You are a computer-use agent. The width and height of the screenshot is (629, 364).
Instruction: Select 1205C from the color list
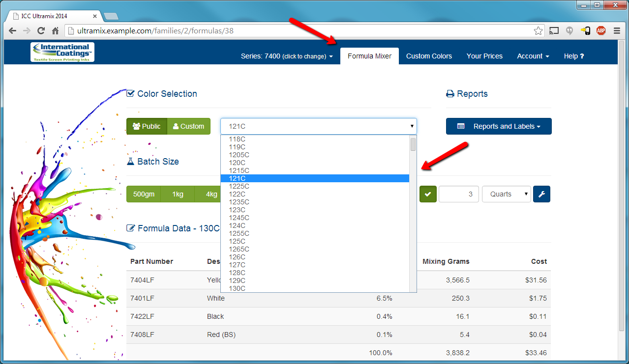pyautogui.click(x=315, y=155)
